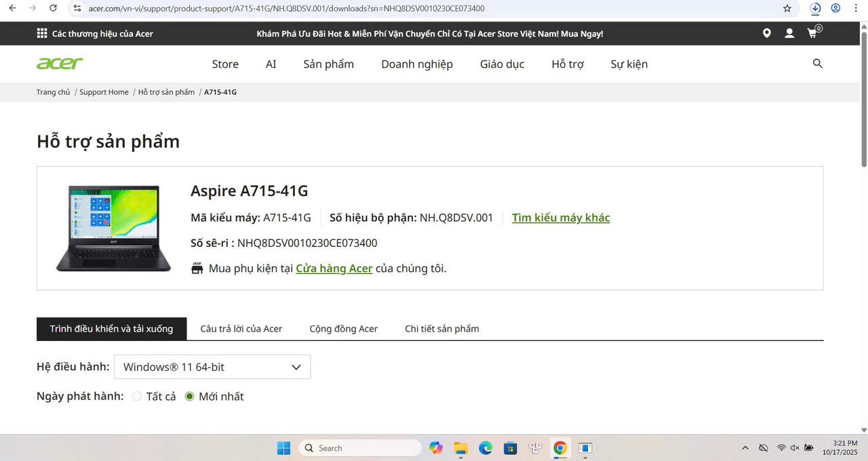Switch to 'Câu trả lời của Acer' tab
This screenshot has width=868, height=461.
[241, 329]
